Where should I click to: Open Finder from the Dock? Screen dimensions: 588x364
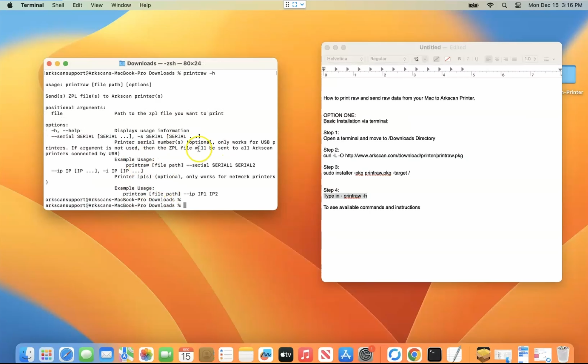pos(27,354)
